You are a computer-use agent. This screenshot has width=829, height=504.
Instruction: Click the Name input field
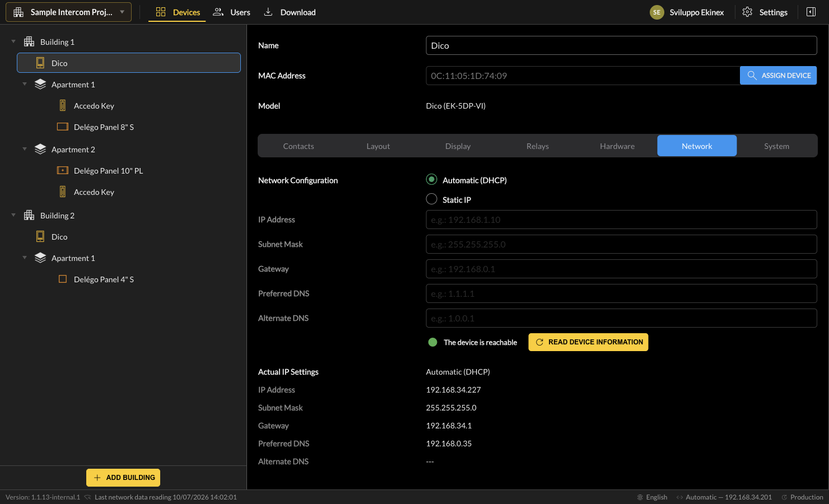click(x=621, y=45)
